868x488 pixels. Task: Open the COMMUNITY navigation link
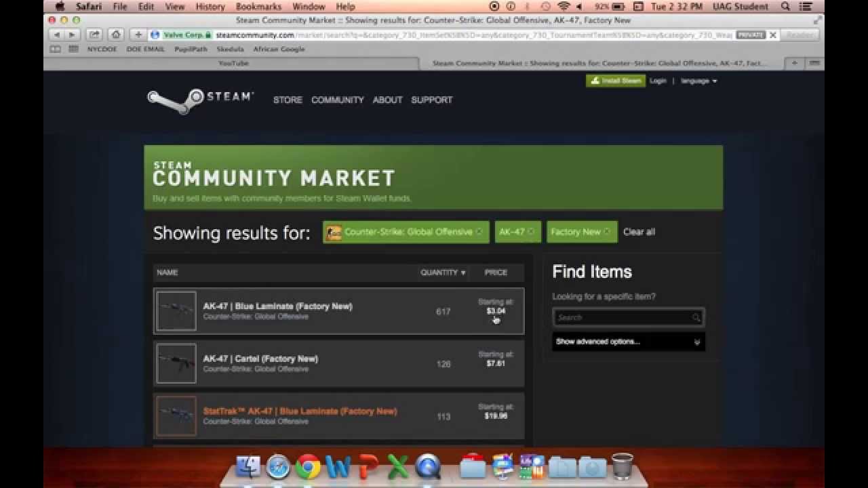[x=338, y=100]
